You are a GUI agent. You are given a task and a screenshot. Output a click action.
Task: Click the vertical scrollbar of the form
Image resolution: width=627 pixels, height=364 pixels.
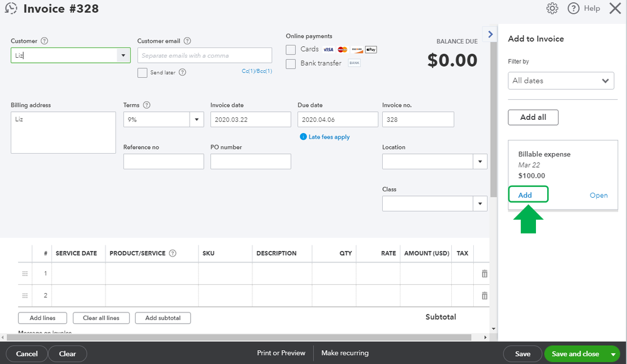493,120
